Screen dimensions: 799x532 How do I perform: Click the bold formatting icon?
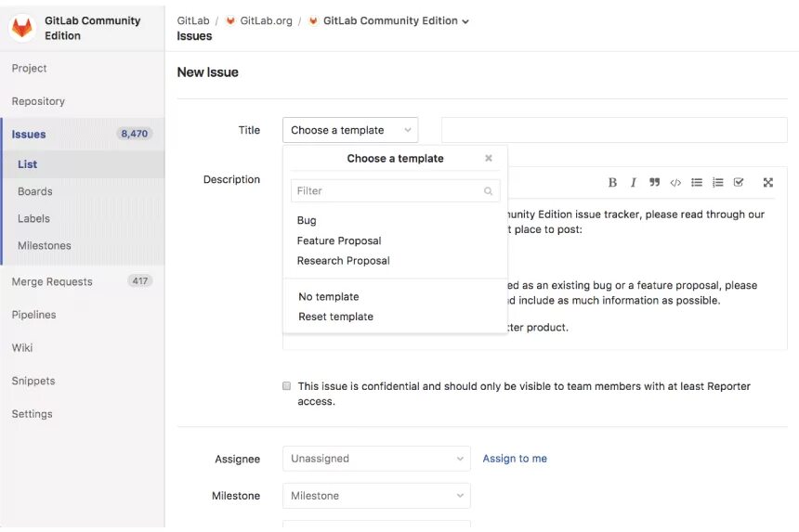[x=612, y=183]
